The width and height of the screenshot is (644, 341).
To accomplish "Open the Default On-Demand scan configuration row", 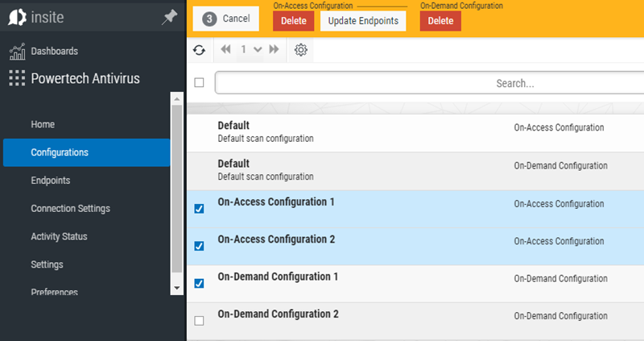I will [415, 172].
